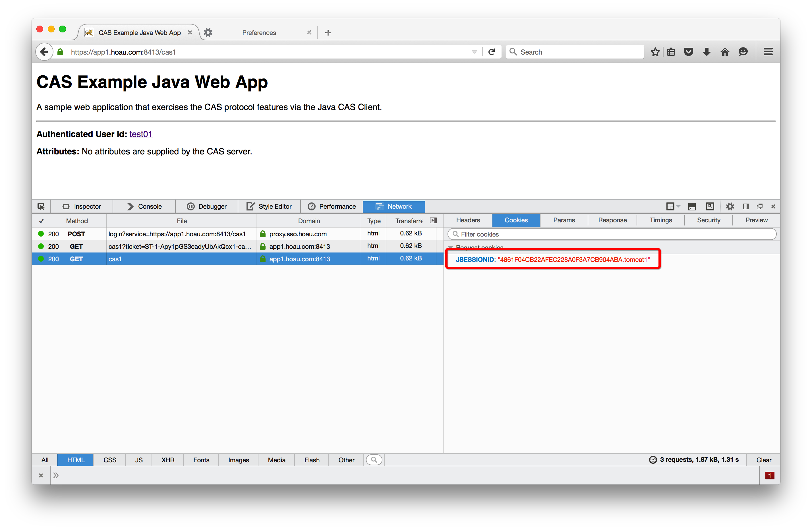
Task: Select the POST login request row
Action: tap(237, 234)
